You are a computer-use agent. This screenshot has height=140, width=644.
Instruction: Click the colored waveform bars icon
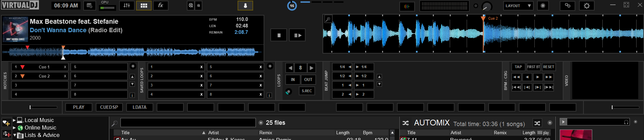[x=407, y=6]
